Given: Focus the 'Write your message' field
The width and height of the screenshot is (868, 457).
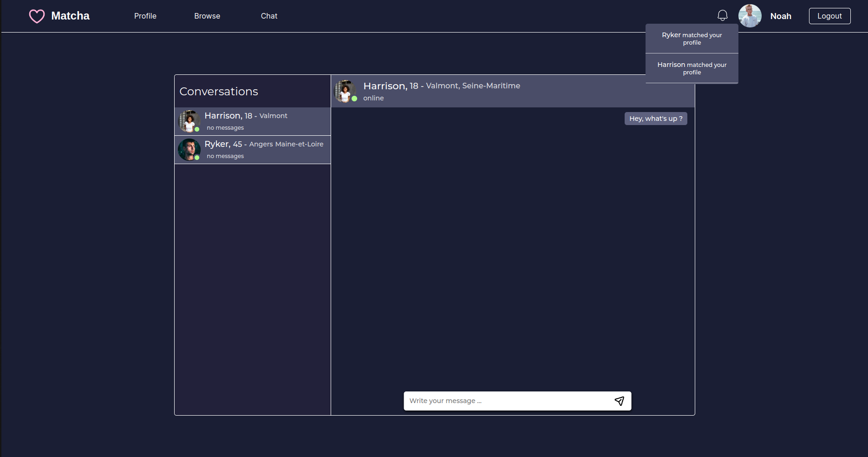Looking at the screenshot, I should click(x=506, y=401).
